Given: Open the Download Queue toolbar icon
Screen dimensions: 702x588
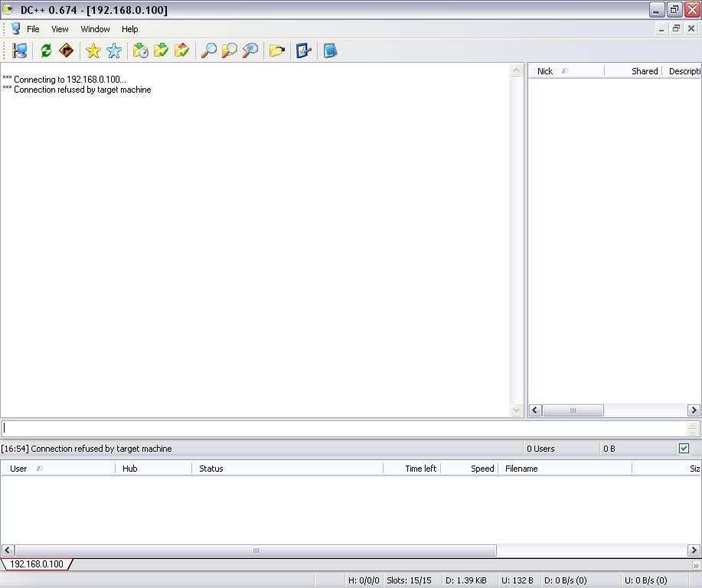Looking at the screenshot, I should tap(141, 51).
